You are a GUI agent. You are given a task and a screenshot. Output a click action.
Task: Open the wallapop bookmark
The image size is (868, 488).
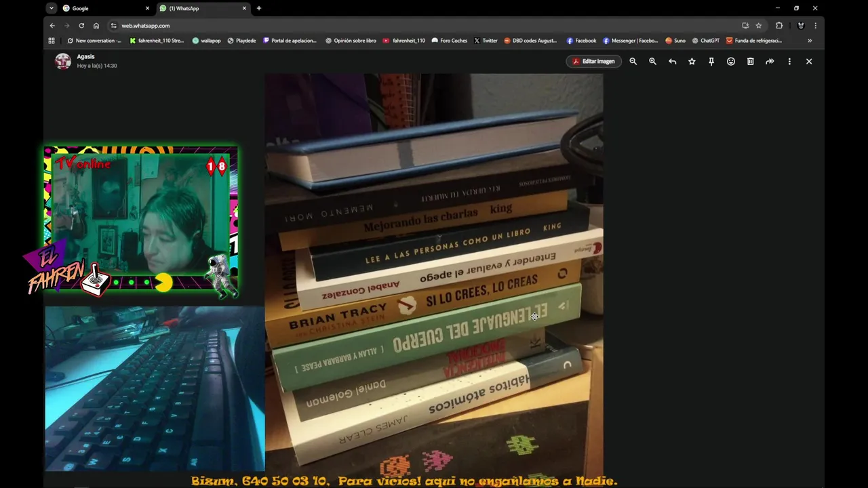point(206,41)
